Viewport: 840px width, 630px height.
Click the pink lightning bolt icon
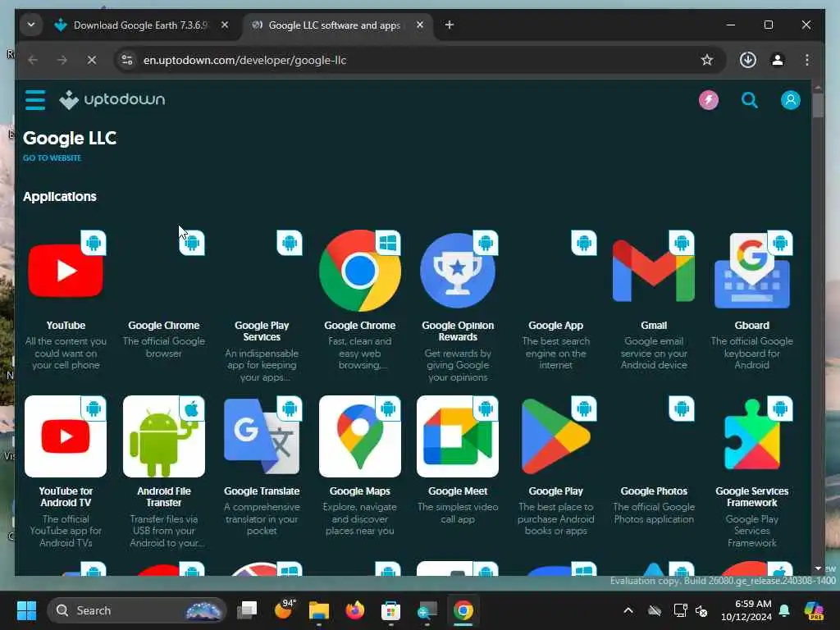point(708,100)
